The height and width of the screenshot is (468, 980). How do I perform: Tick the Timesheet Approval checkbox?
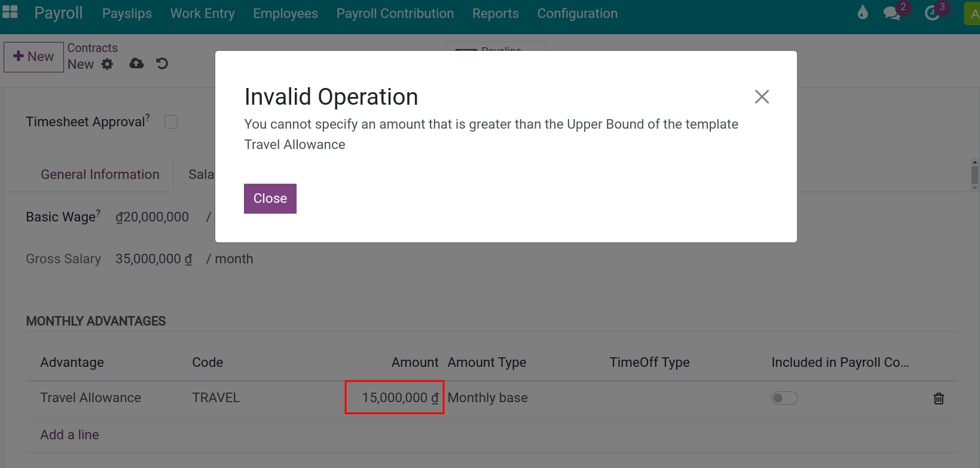[x=171, y=122]
